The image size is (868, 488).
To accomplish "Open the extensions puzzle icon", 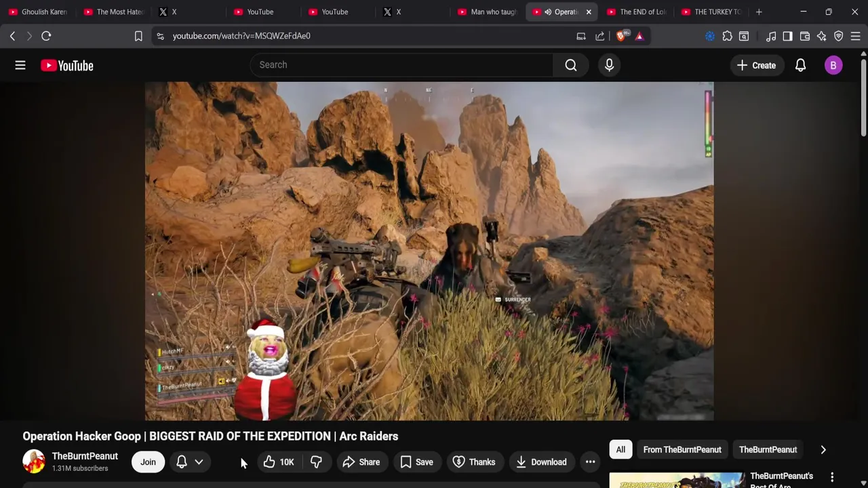I will click(x=728, y=36).
